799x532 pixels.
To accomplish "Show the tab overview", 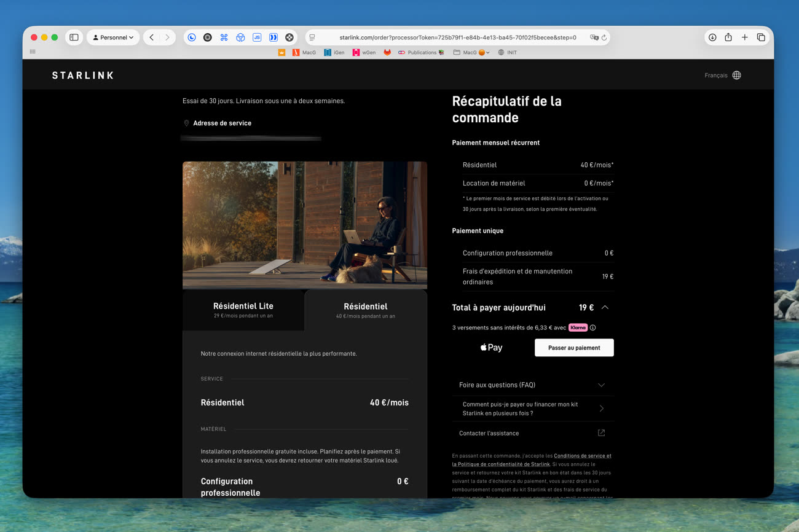I will tap(761, 37).
